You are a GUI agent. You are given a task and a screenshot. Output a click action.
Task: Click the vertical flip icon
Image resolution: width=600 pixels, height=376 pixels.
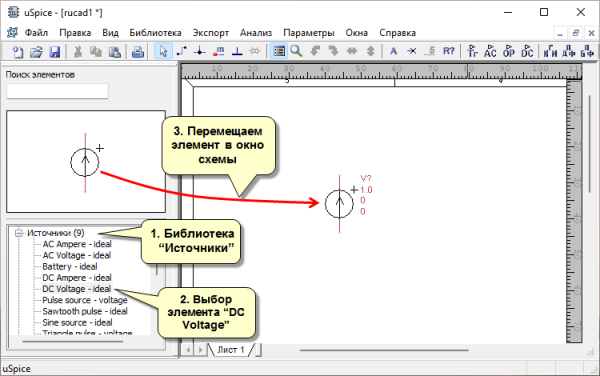[370, 51]
